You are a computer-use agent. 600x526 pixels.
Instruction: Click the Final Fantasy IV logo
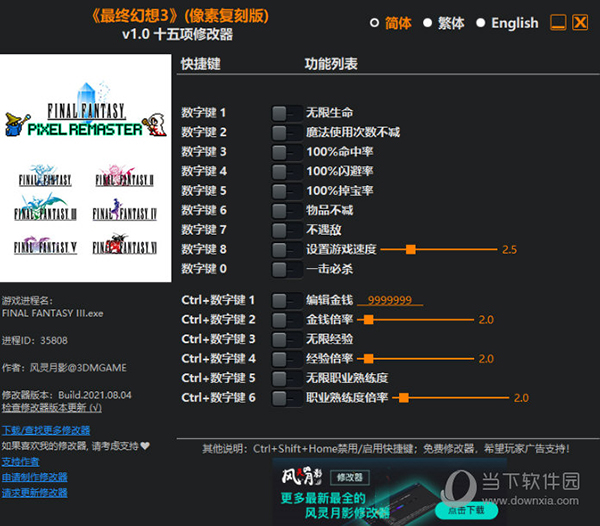pyautogui.click(x=124, y=210)
